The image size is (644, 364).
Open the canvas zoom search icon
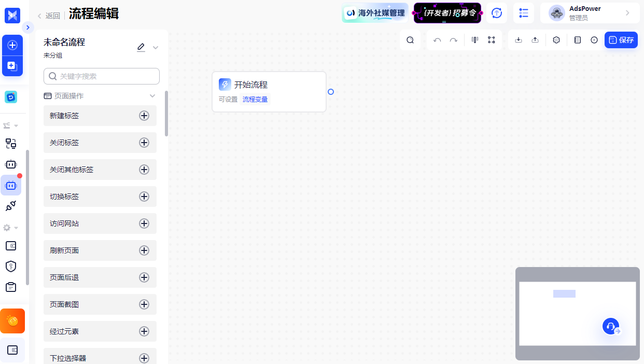(x=410, y=39)
